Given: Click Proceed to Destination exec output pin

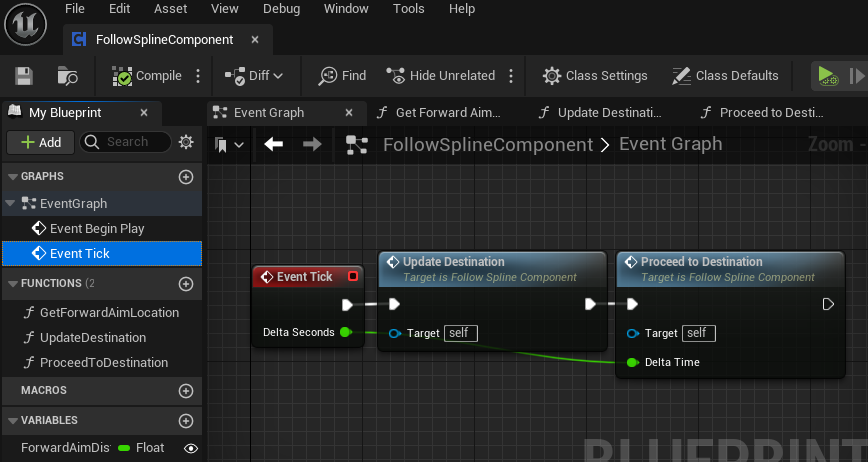Looking at the screenshot, I should (x=828, y=304).
